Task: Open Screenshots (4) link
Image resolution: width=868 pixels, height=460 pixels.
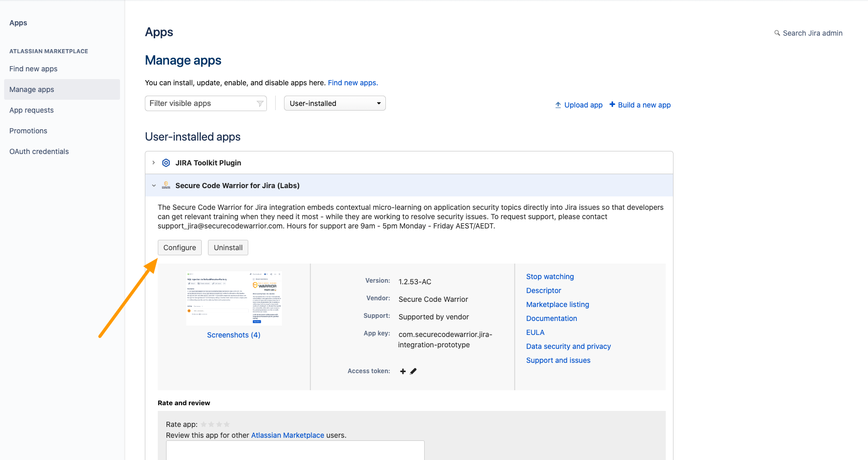Action: pyautogui.click(x=234, y=335)
